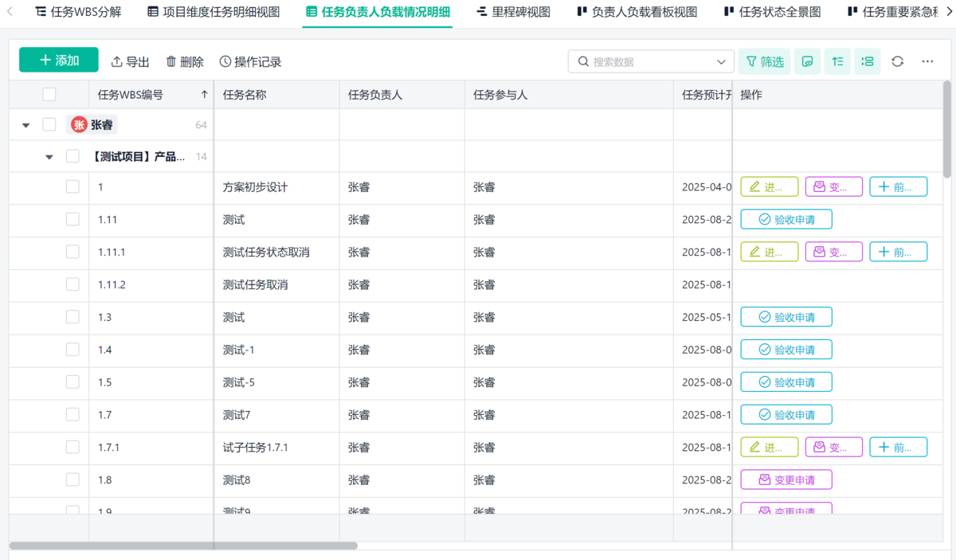
Task: Click 删除 trash icon button
Action: click(185, 61)
